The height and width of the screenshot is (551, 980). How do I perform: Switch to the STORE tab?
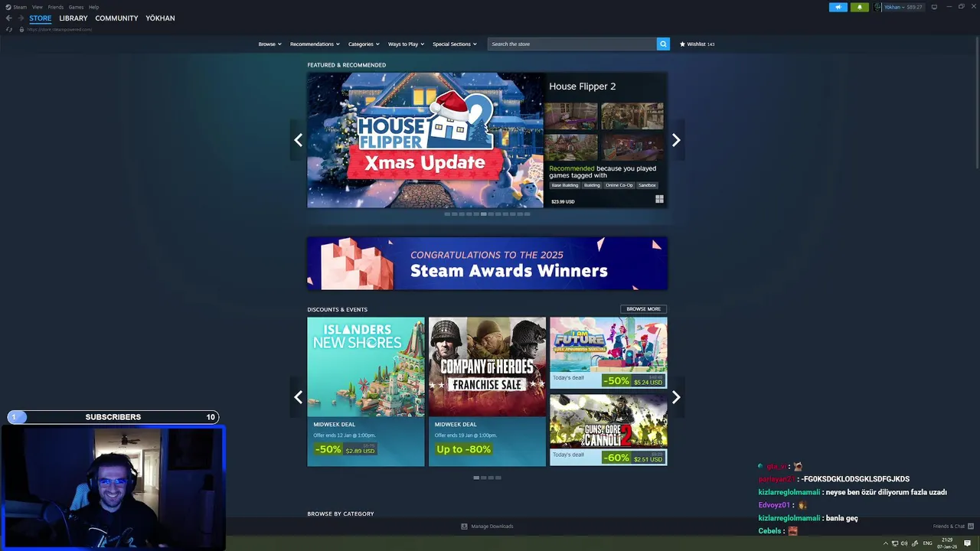coord(41,18)
